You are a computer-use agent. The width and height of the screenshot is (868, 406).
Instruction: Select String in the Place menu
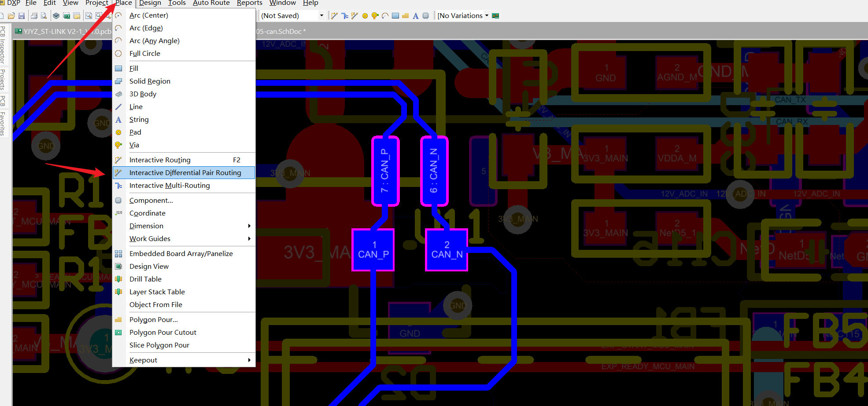coord(184,120)
